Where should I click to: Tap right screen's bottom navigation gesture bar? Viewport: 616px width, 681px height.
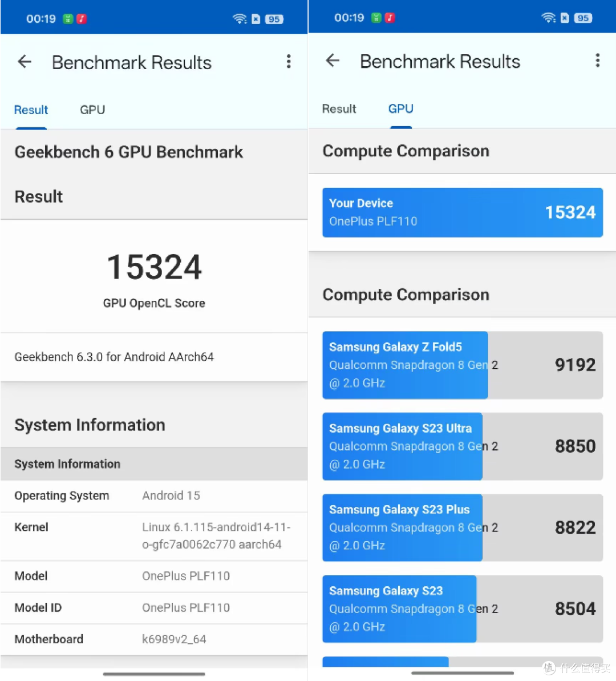coord(463,673)
